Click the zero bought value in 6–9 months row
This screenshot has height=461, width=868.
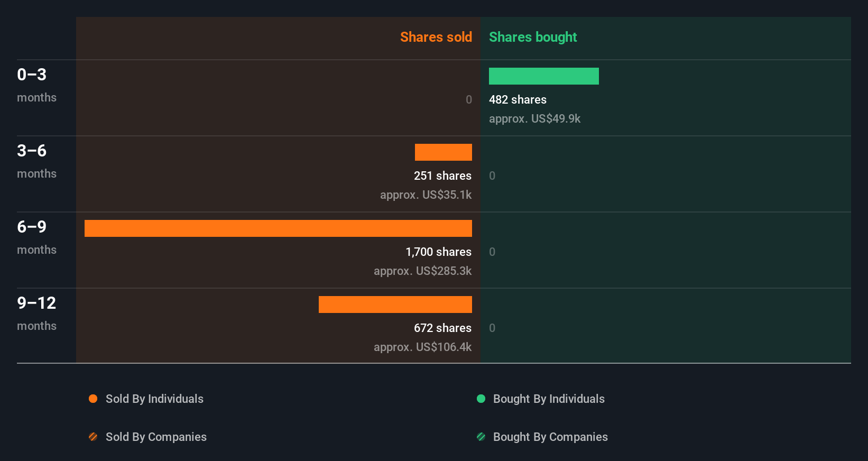click(492, 252)
